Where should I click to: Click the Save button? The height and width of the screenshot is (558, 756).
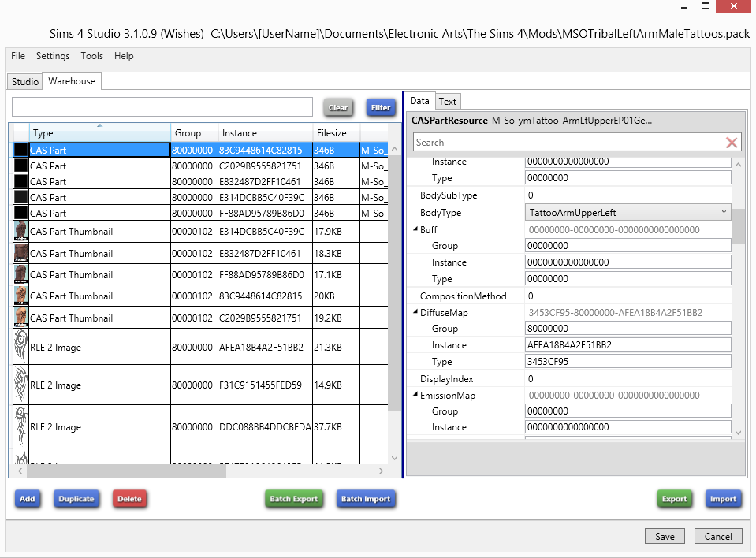pos(665,536)
